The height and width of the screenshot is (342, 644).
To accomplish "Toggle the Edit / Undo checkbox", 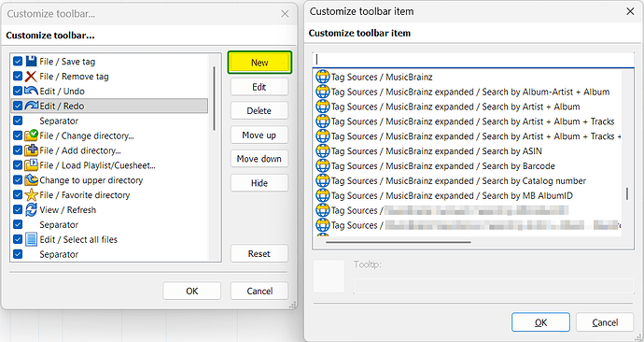I will pos(18,91).
